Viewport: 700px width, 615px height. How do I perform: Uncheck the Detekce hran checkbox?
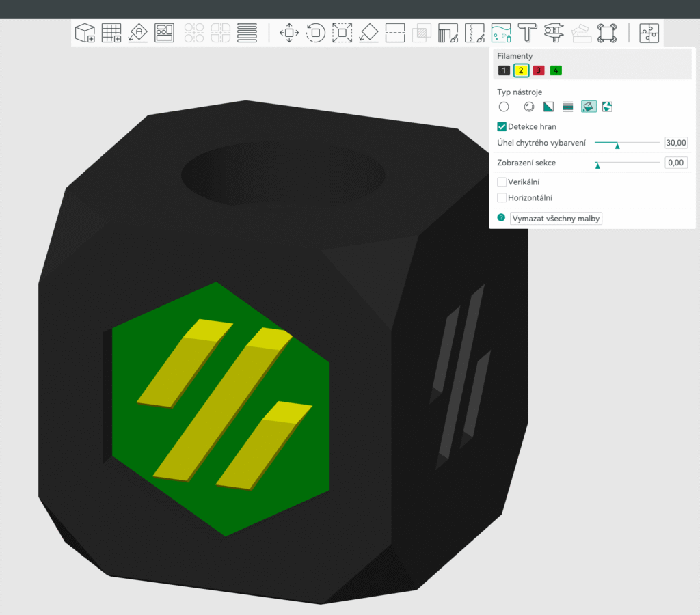pos(502,126)
